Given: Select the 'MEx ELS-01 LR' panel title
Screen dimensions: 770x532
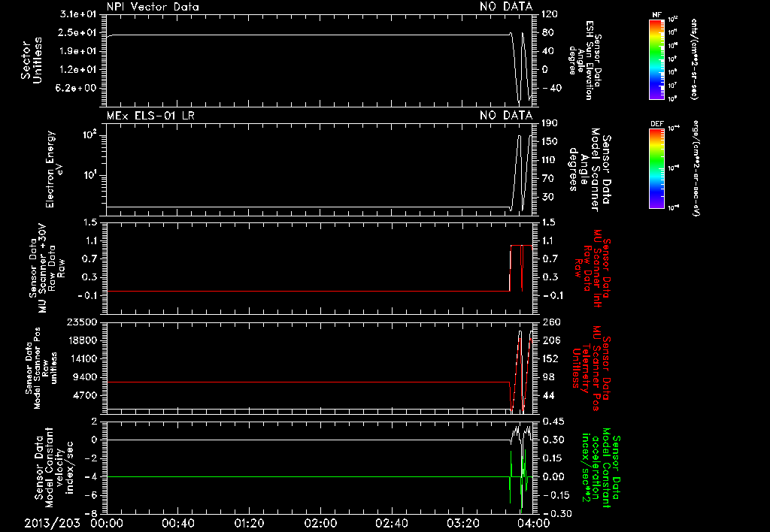Looking at the screenshot, I should (150, 116).
